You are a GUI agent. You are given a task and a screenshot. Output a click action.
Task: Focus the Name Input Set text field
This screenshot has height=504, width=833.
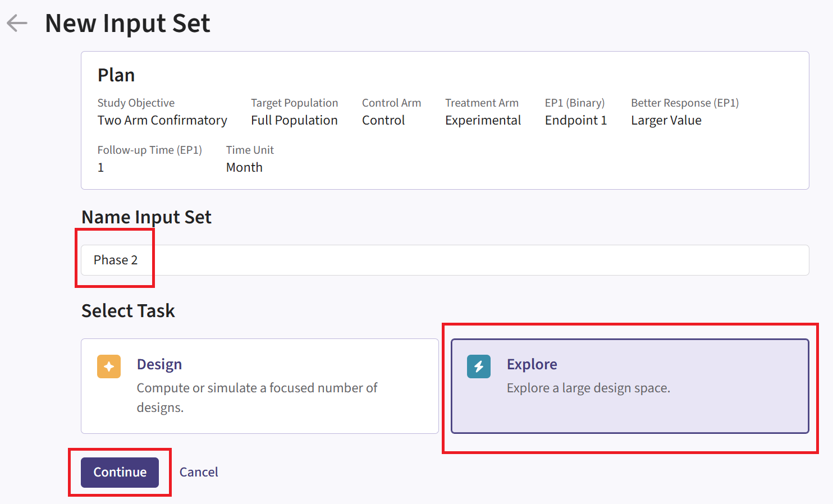445,260
